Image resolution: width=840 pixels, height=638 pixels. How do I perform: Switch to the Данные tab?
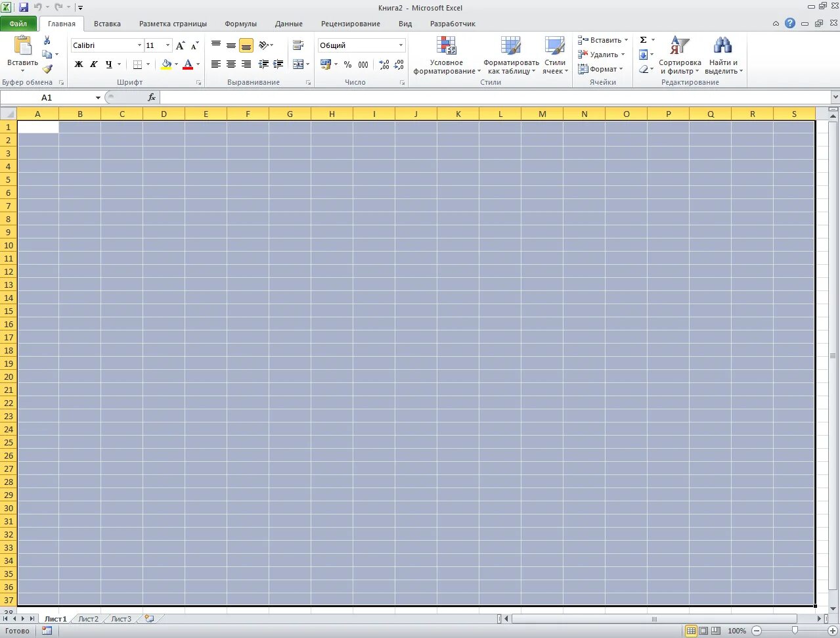point(289,24)
